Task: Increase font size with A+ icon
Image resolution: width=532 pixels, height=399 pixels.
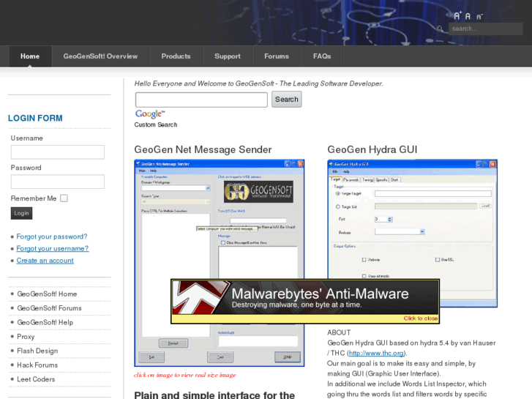Action: pyautogui.click(x=457, y=15)
